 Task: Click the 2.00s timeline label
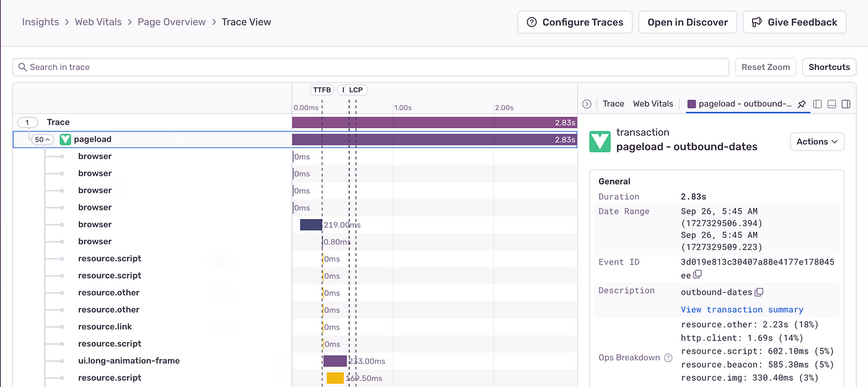pos(504,108)
